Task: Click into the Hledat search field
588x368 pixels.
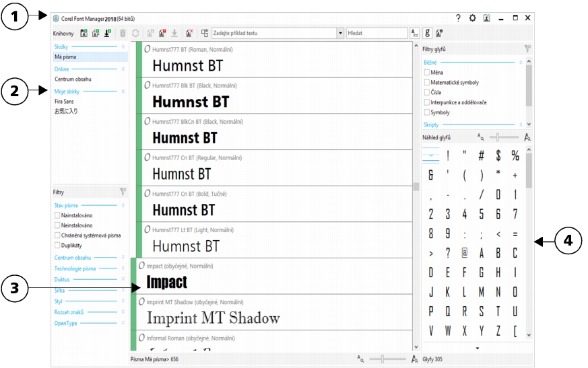Action: coord(376,33)
